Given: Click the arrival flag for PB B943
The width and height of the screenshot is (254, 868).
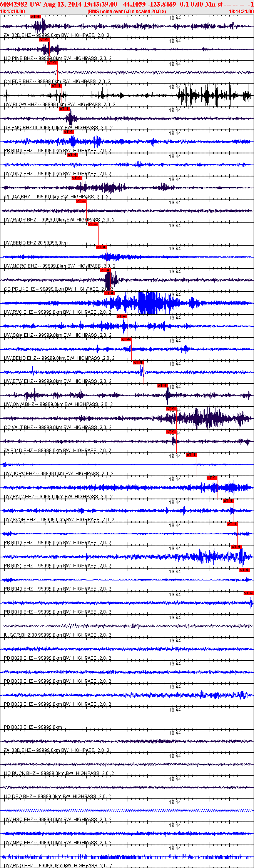Looking at the screenshot, I should pyautogui.click(x=244, y=570).
